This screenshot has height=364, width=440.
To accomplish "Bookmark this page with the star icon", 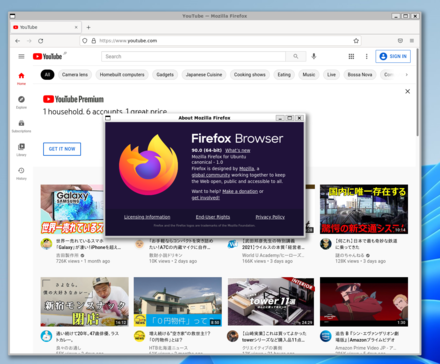I will click(x=356, y=41).
